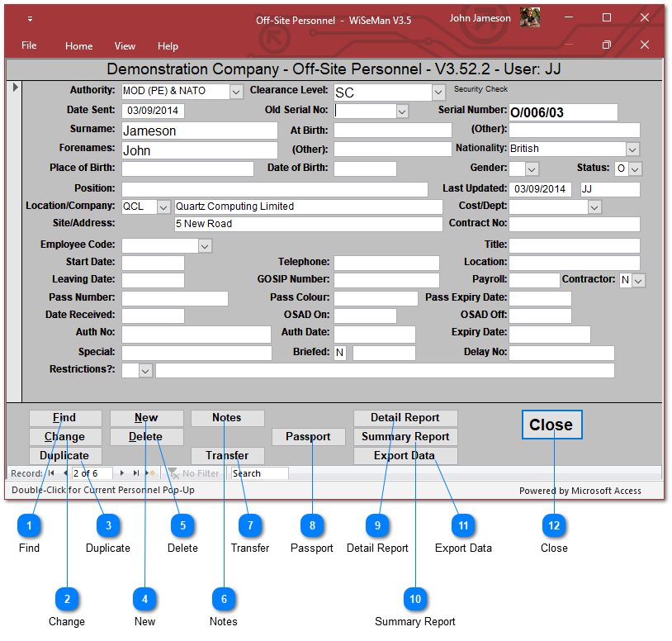Click the new blank record navigation icon

[150, 473]
